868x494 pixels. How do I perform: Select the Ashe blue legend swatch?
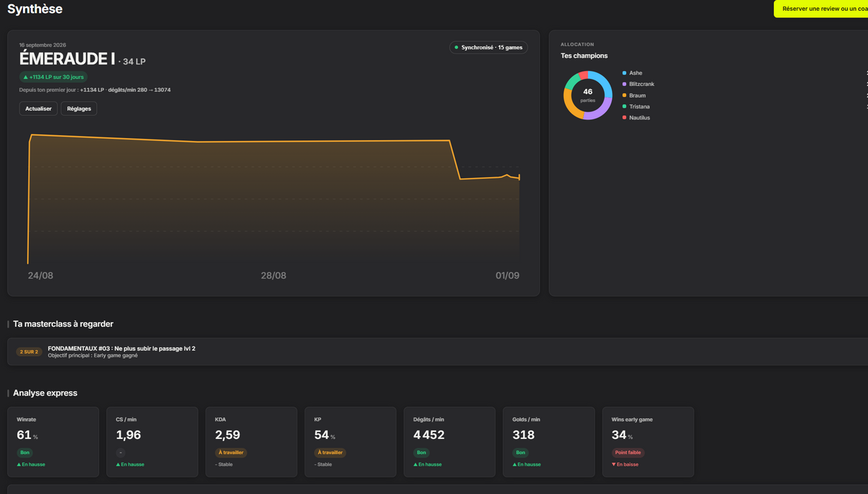[x=624, y=73]
